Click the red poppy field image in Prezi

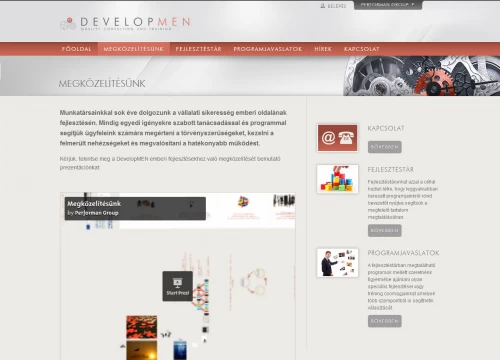141,327
